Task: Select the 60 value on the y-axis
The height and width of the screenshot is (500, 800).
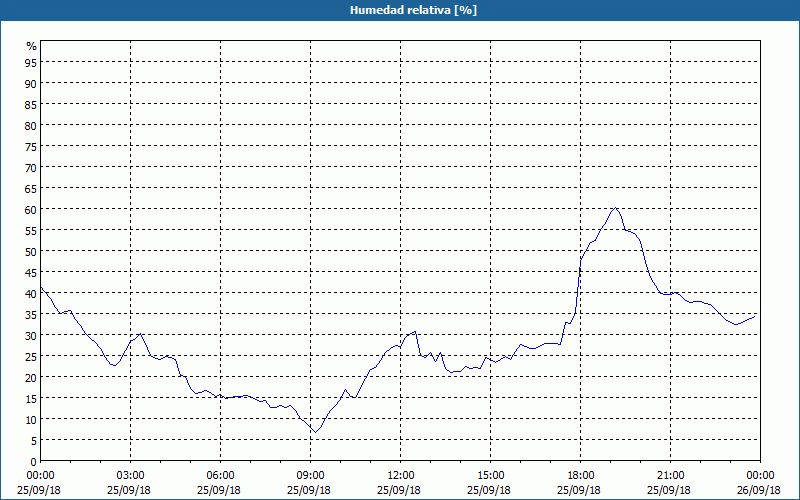Action: tap(31, 209)
